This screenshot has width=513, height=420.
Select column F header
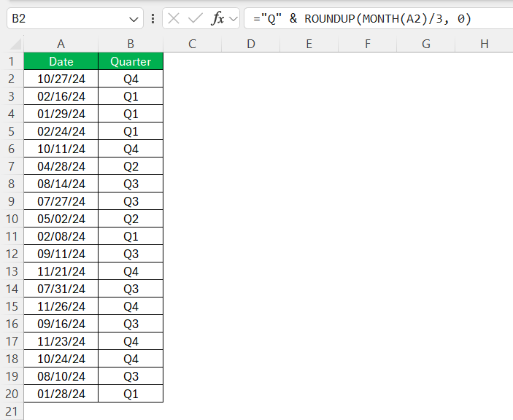(368, 44)
